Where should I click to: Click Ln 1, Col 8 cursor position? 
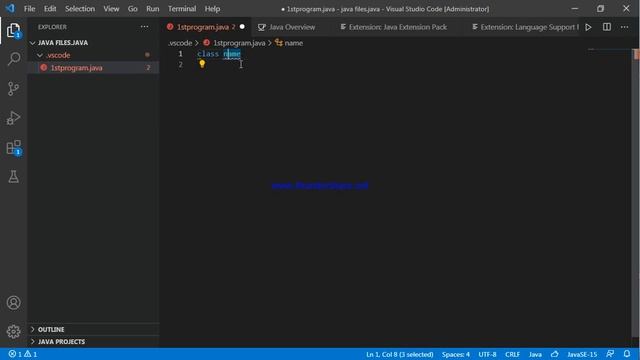(x=400, y=354)
